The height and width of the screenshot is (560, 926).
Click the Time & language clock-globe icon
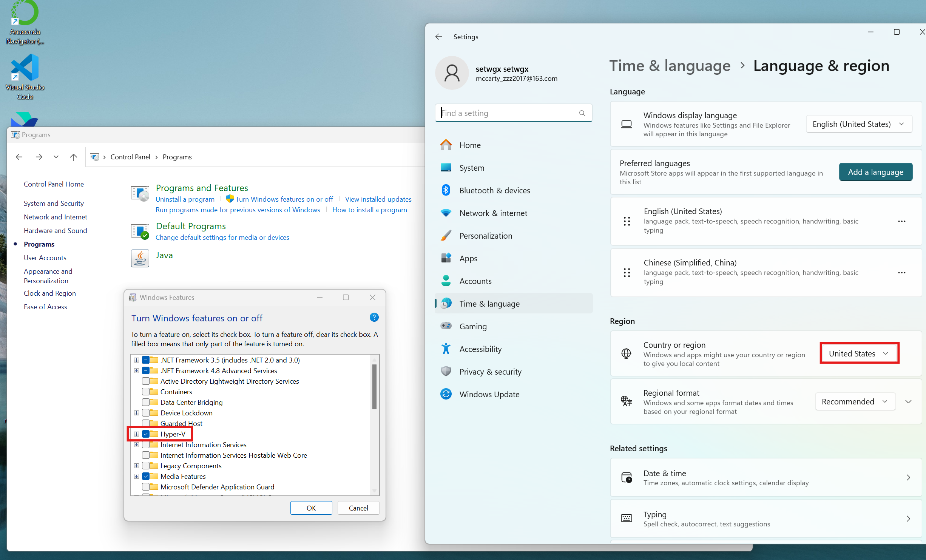(x=446, y=304)
